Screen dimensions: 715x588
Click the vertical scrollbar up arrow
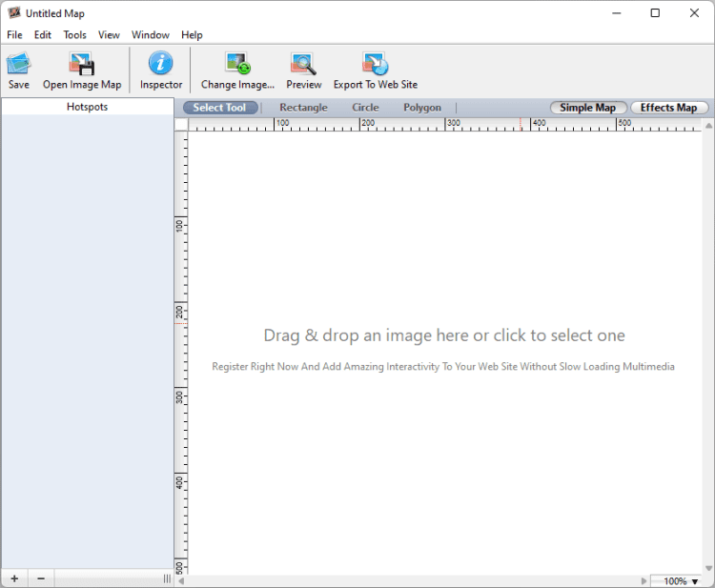708,126
